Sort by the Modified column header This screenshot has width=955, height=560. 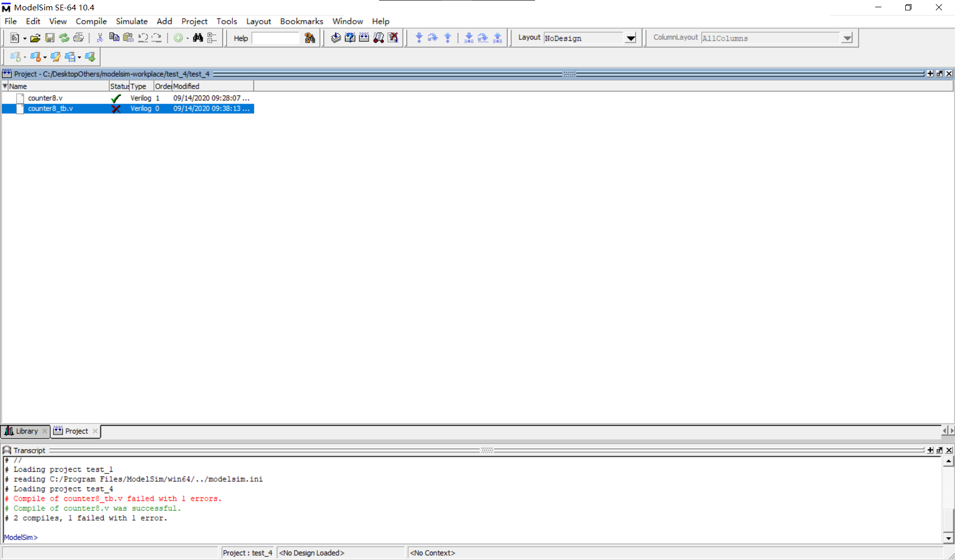click(x=213, y=86)
